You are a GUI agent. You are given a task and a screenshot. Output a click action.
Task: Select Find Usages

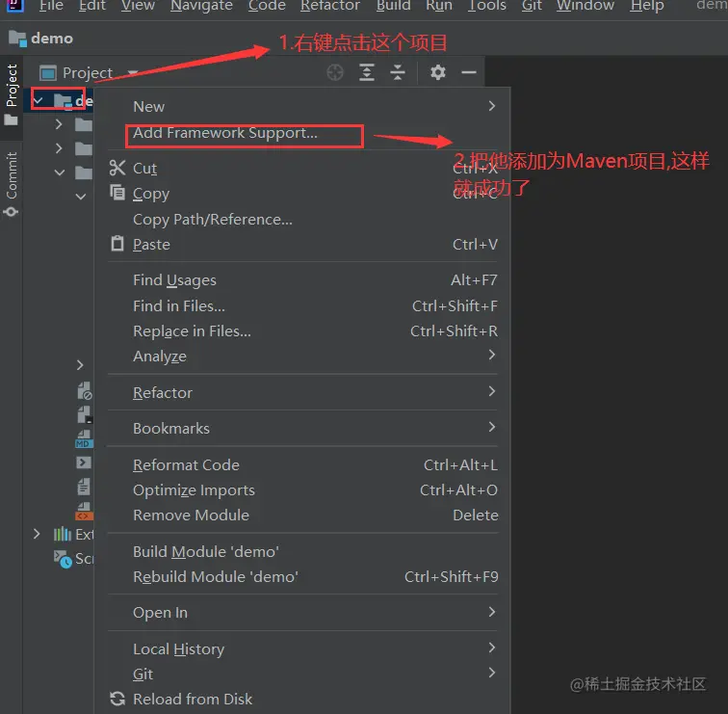(x=302, y=279)
